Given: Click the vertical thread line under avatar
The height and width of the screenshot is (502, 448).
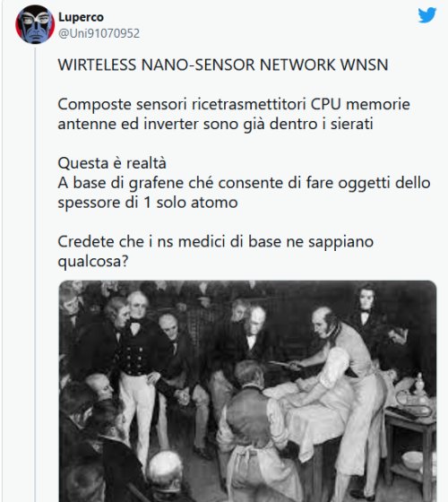Looking at the screenshot, I should pyautogui.click(x=35, y=274).
